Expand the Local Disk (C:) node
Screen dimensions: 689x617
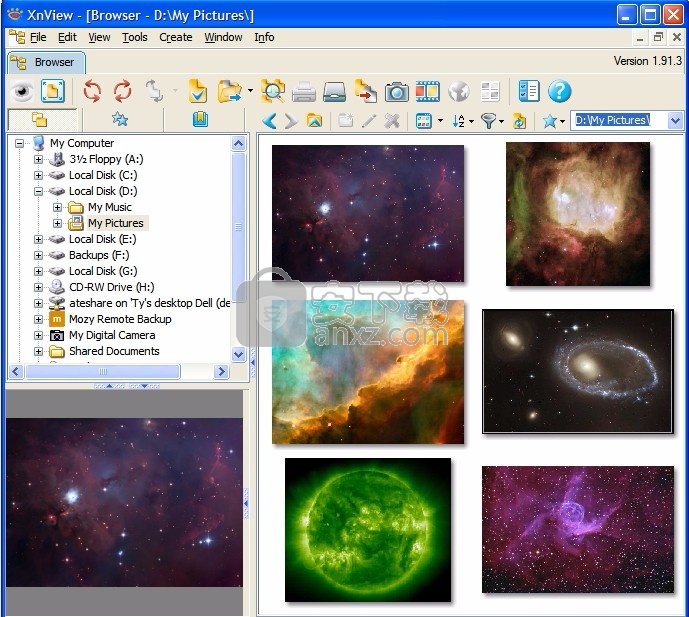pyautogui.click(x=39, y=175)
